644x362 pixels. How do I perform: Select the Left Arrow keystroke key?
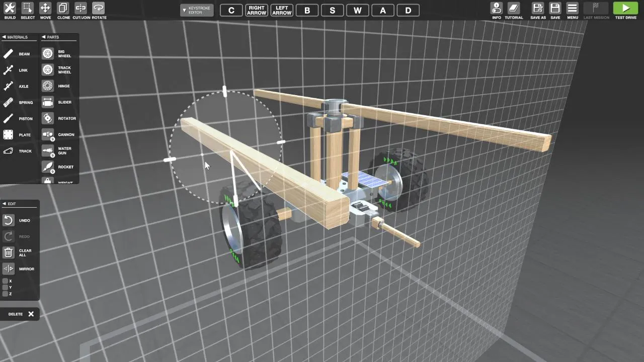coord(282,11)
